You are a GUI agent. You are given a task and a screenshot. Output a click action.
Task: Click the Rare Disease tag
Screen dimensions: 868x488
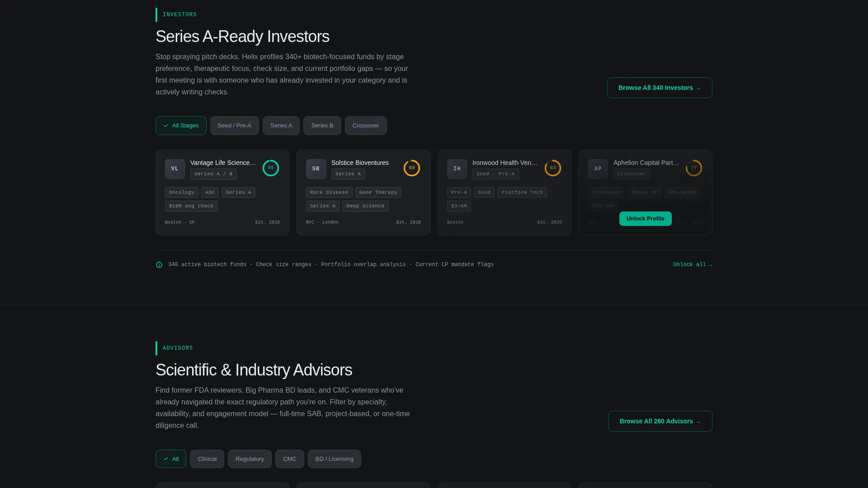coord(329,192)
